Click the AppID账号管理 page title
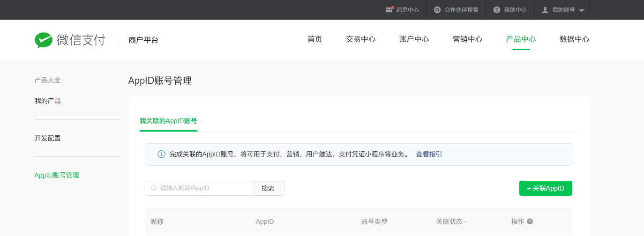The image size is (644, 236). tap(160, 81)
